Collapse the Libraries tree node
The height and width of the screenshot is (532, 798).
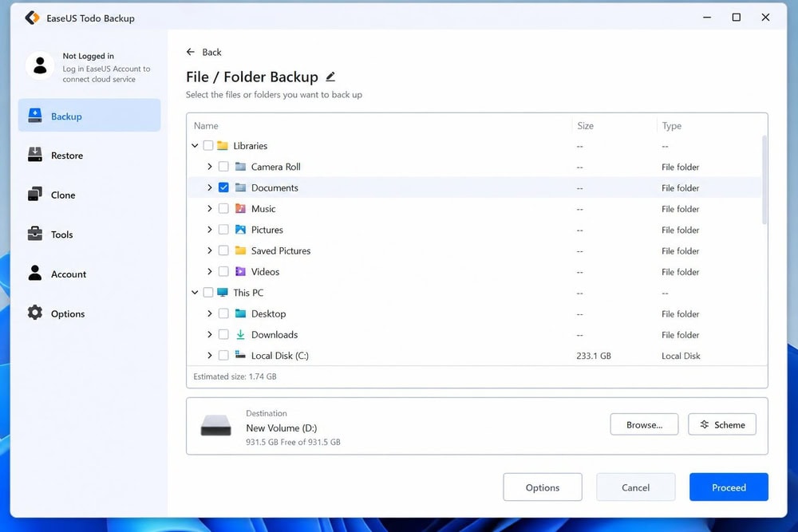click(x=195, y=146)
